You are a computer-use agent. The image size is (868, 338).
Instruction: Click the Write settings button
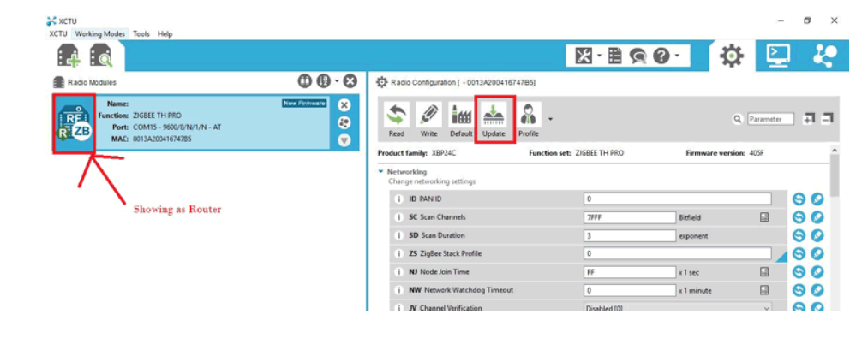428,120
